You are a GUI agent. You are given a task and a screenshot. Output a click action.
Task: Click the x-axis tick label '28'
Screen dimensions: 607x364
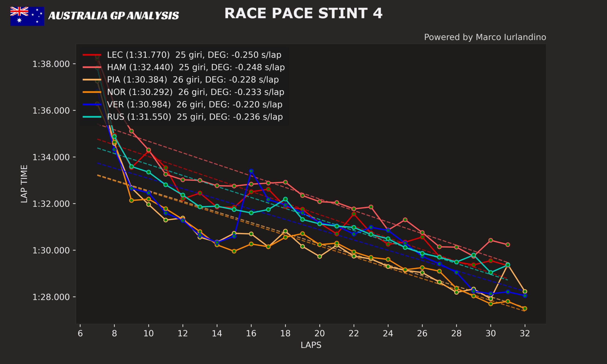456,333
